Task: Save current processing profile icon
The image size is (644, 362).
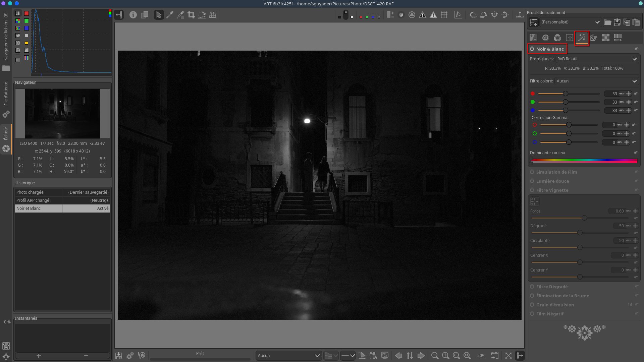Action: [617, 22]
